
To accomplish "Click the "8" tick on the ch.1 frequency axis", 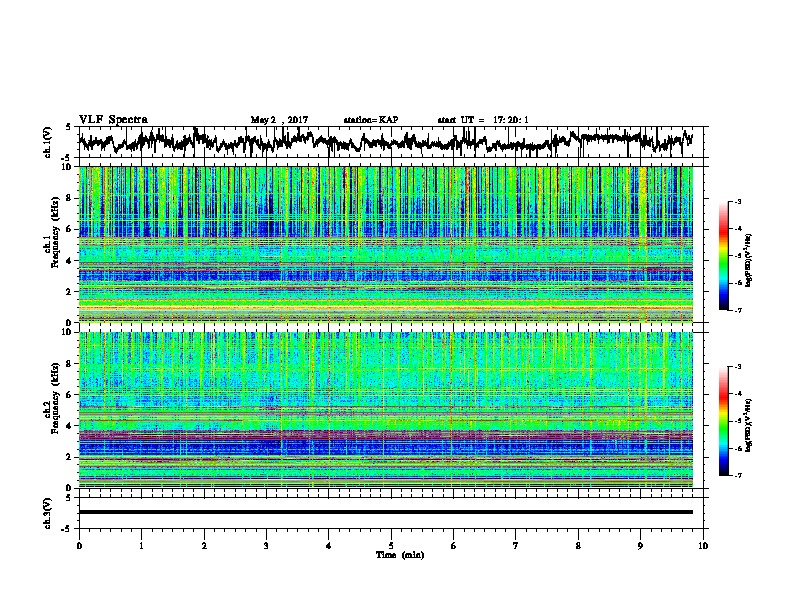I will tap(70, 198).
